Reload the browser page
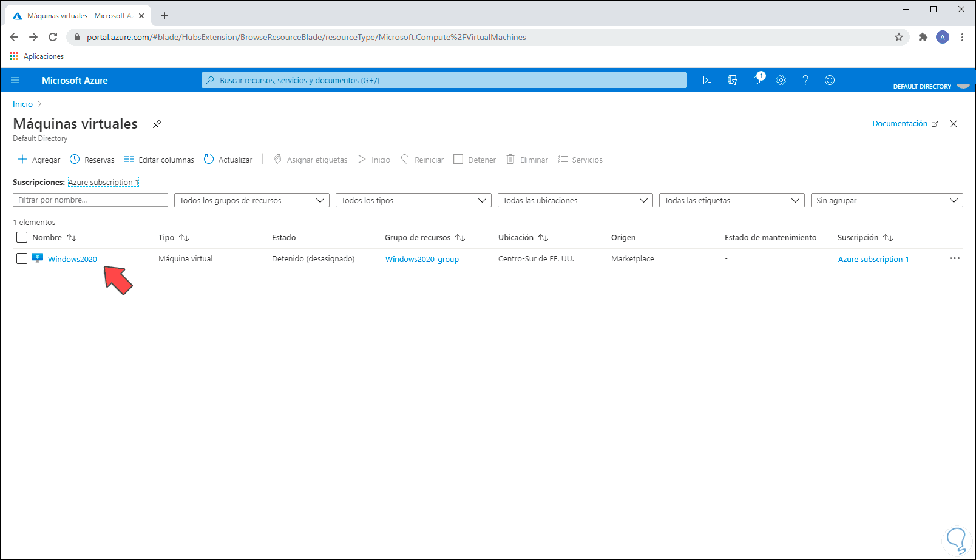Viewport: 976px width, 560px height. point(53,37)
